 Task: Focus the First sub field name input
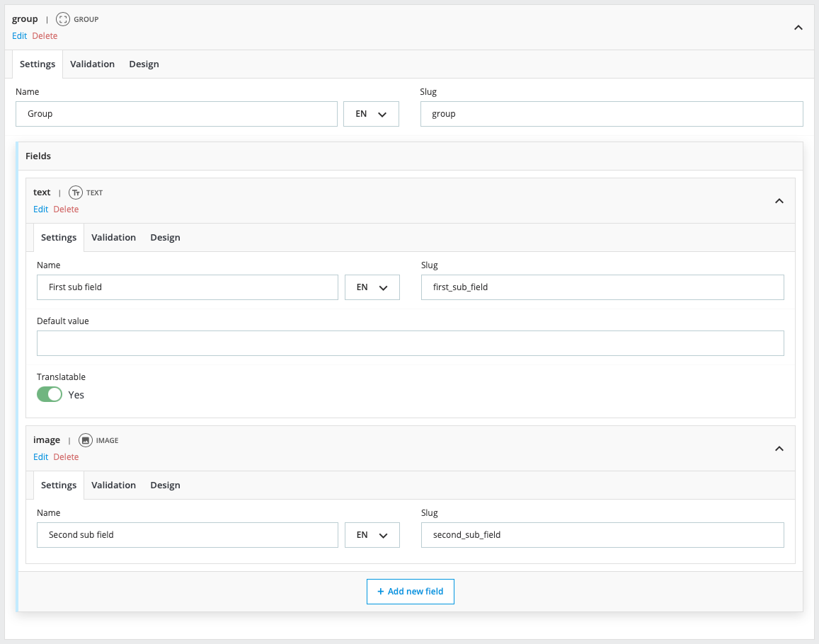[187, 287]
